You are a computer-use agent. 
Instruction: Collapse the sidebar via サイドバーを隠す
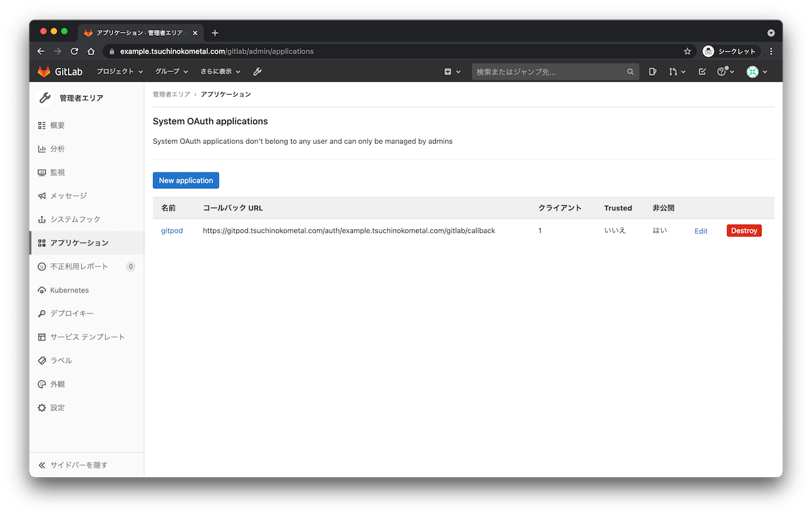[x=74, y=464]
